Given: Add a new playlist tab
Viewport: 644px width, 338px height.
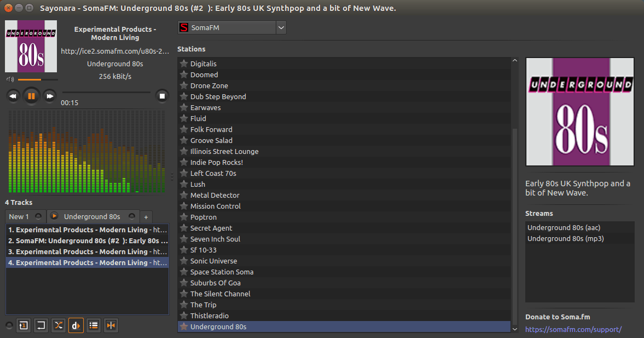Looking at the screenshot, I should tap(146, 217).
